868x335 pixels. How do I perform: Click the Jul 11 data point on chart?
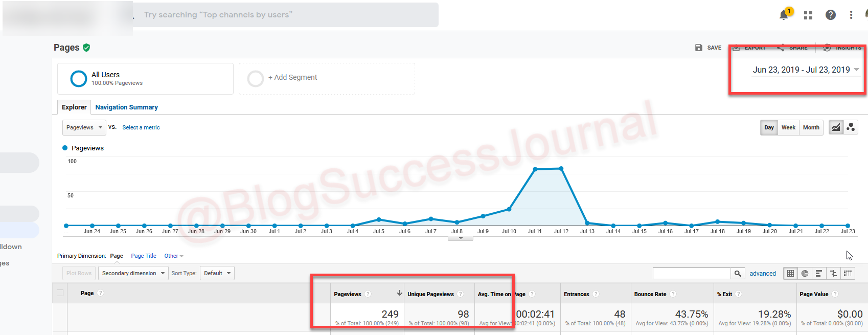[x=535, y=169]
